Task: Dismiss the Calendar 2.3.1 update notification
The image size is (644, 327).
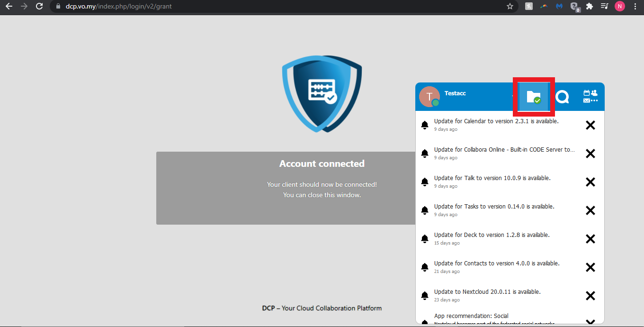Action: coord(590,125)
